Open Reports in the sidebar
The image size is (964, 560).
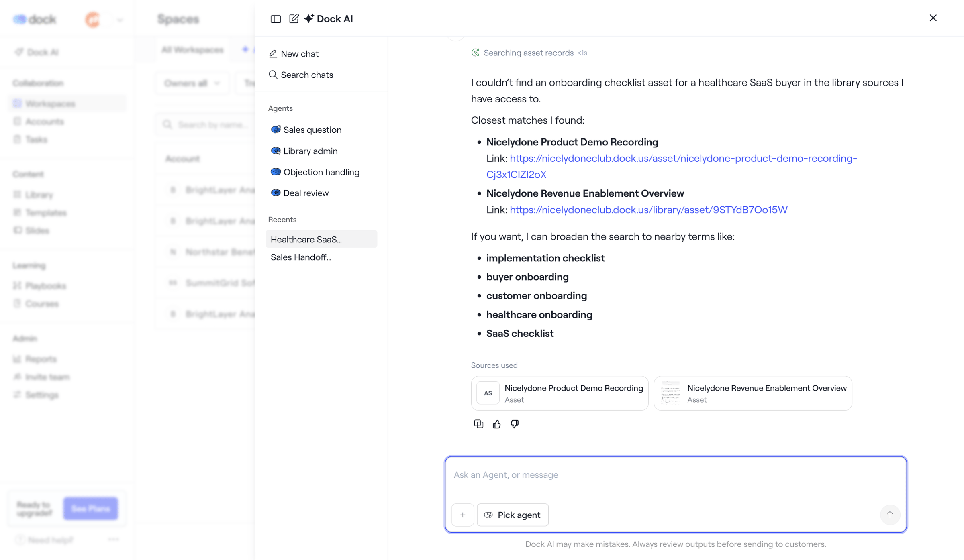(67, 359)
